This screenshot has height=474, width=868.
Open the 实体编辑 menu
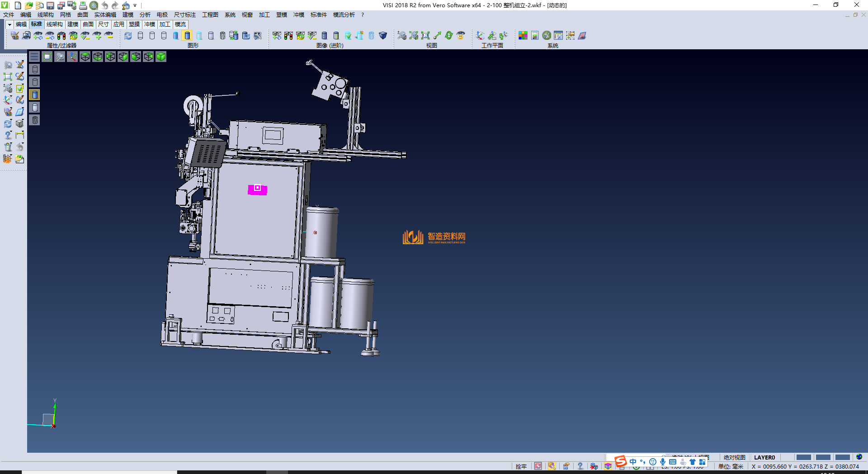[x=105, y=15]
